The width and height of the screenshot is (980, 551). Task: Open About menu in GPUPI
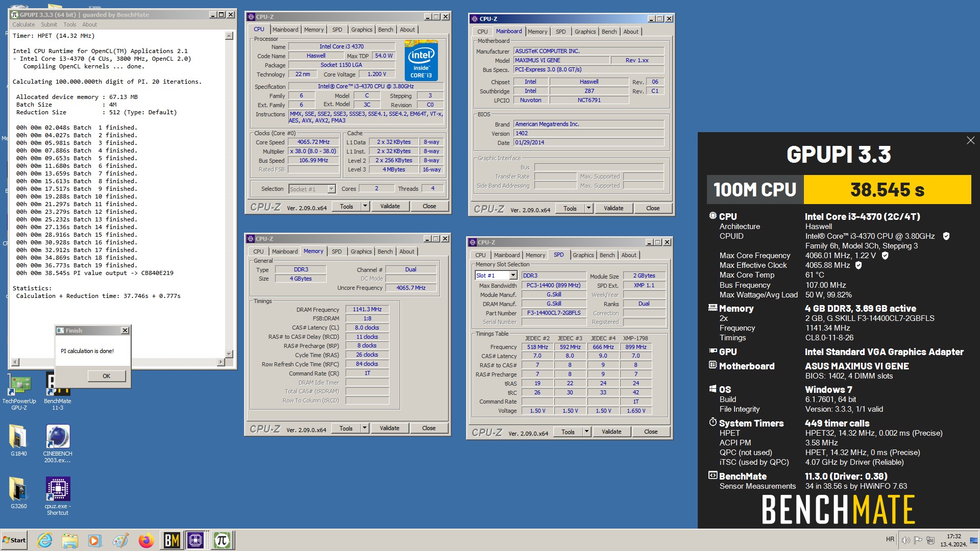pos(89,24)
